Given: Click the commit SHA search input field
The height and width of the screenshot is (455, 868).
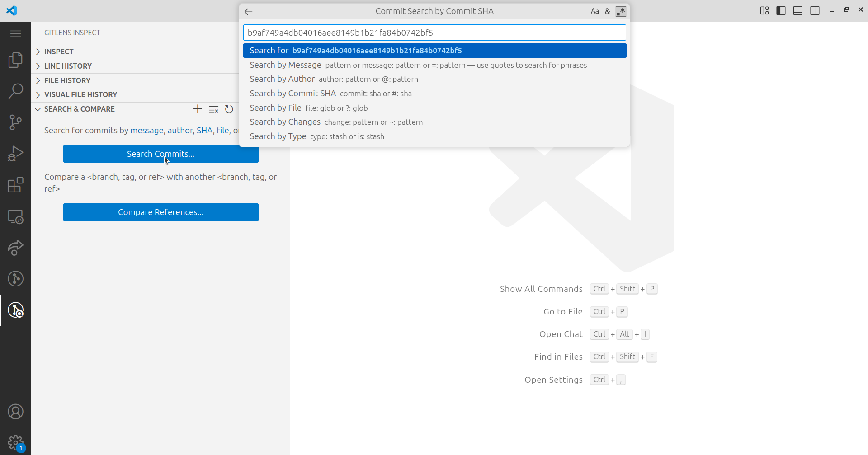Looking at the screenshot, I should (x=434, y=33).
